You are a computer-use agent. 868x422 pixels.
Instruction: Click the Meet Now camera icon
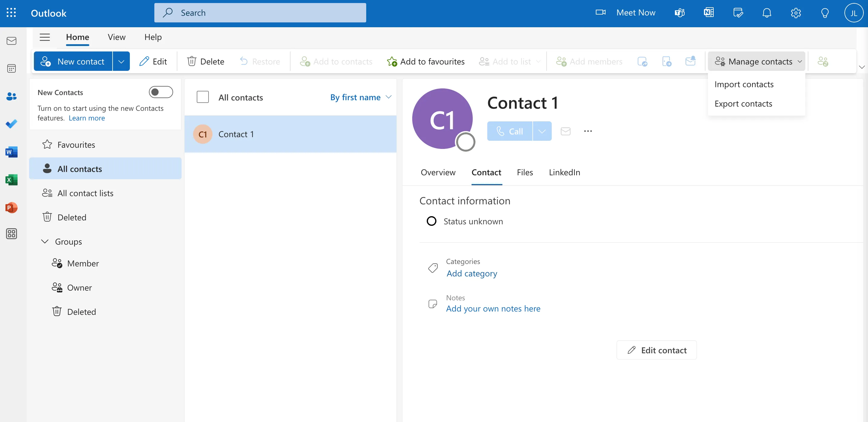tap(600, 12)
